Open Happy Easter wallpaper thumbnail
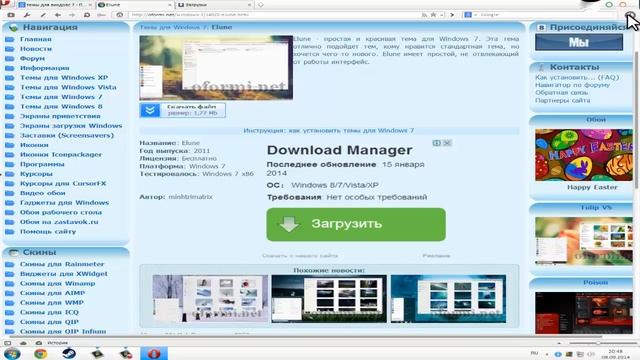The width and height of the screenshot is (640, 360). click(584, 155)
